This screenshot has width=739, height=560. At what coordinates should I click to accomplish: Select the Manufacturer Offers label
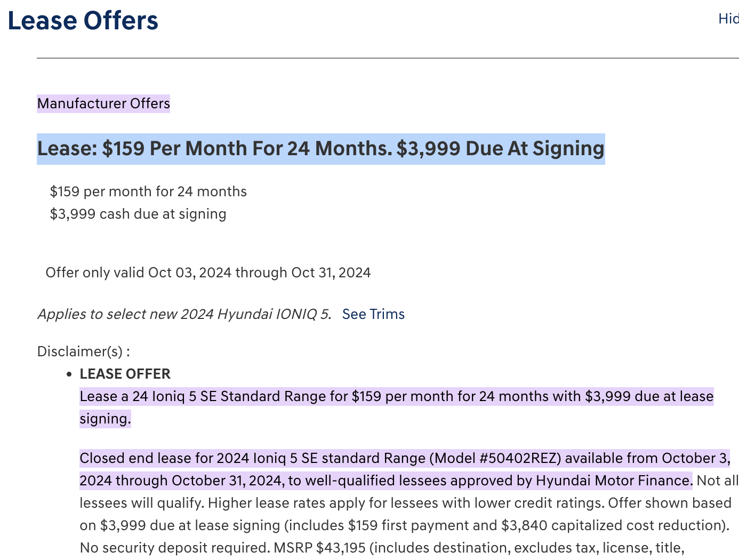(x=103, y=103)
